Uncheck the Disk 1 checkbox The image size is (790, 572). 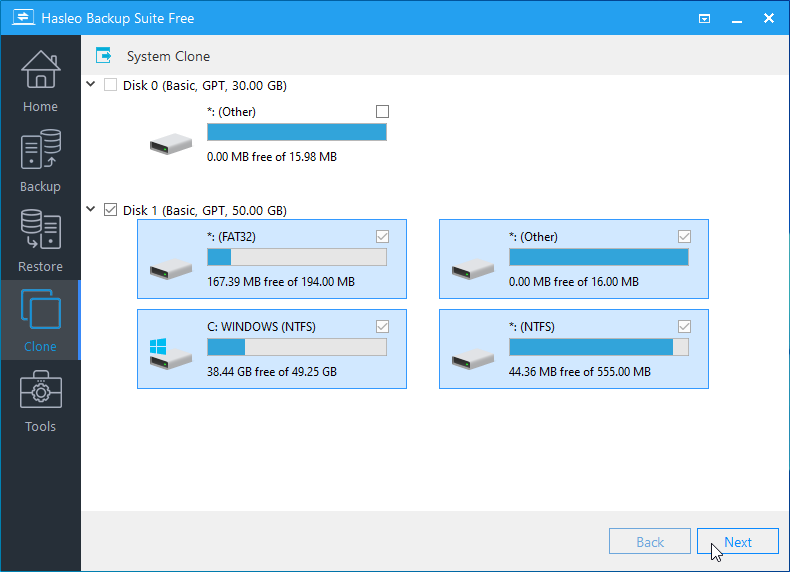coord(110,210)
